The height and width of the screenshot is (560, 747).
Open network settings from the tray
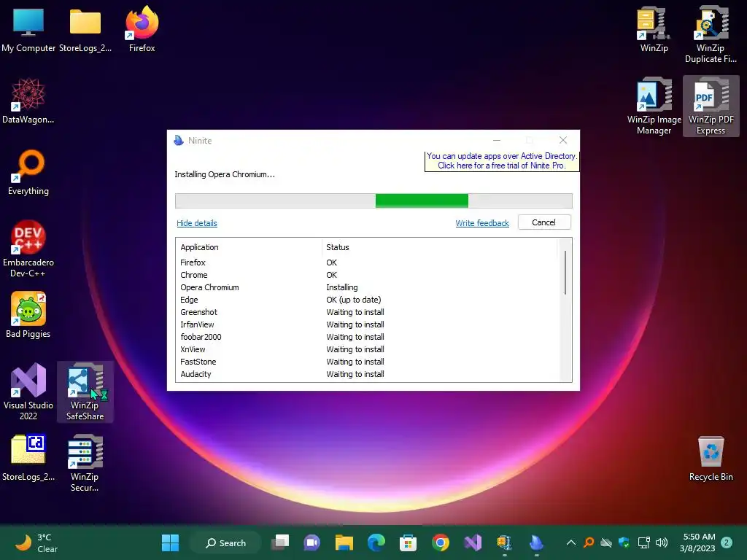pos(643,542)
